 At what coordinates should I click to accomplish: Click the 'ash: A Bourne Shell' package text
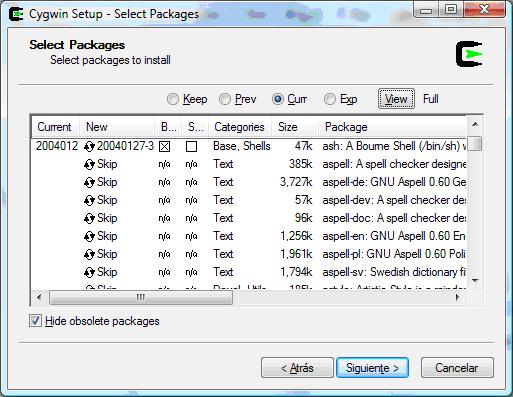click(x=394, y=146)
